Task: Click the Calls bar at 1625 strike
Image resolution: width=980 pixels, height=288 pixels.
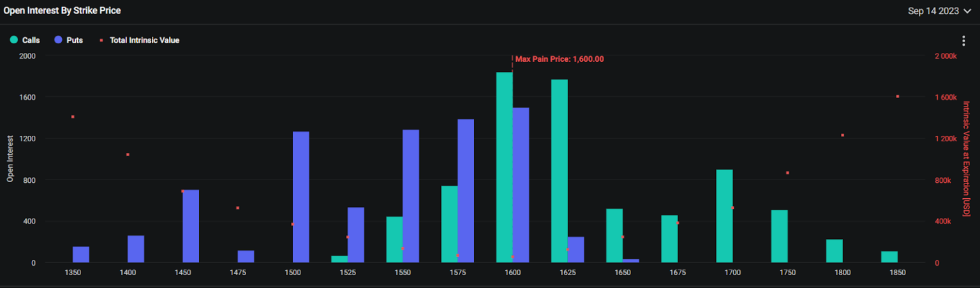Action: [x=560, y=171]
